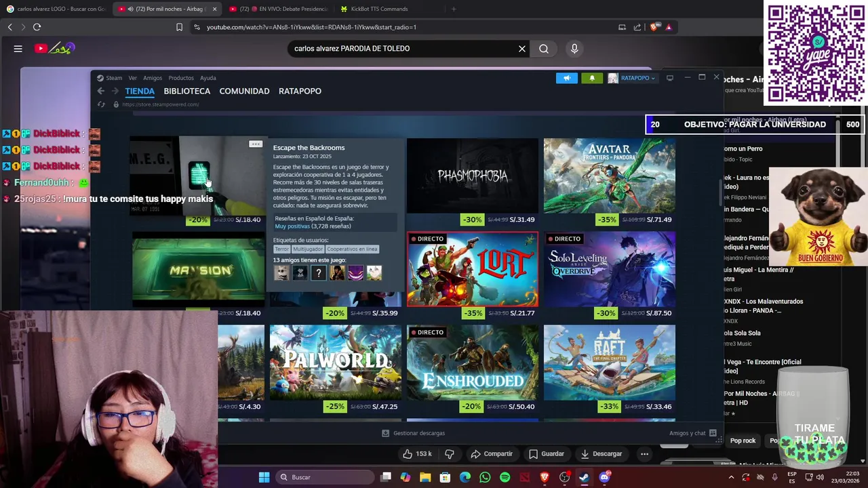The height and width of the screenshot is (488, 868).
Task: Open the Productos menu
Action: pos(181,78)
